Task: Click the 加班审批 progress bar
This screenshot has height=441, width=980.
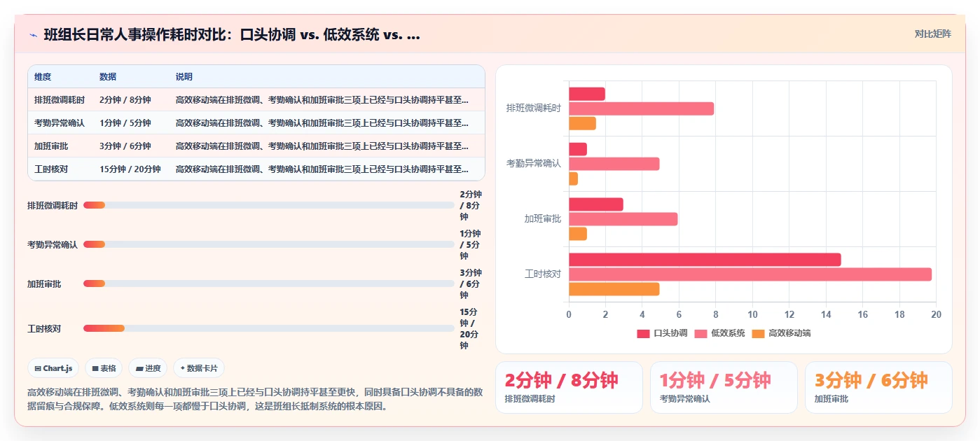Action: [269, 283]
